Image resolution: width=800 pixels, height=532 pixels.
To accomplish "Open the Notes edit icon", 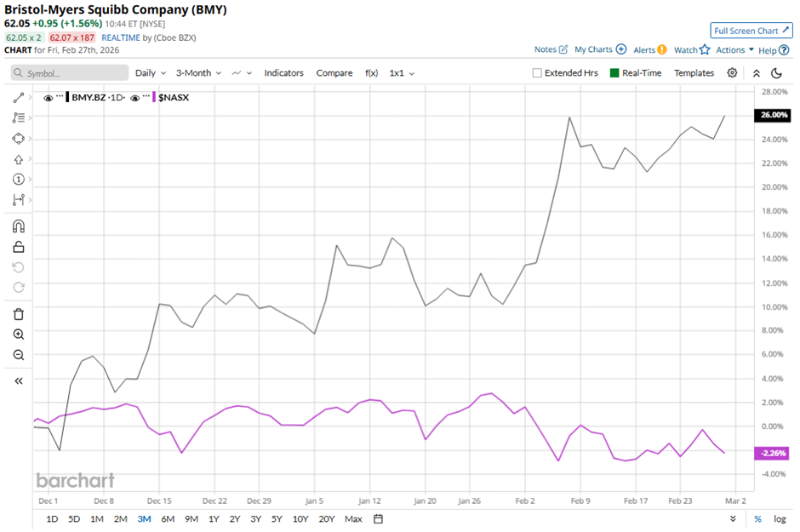I will (x=563, y=49).
